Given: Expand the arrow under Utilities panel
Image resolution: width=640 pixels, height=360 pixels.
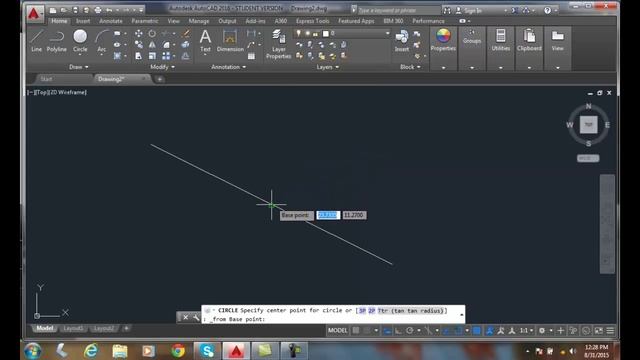Looking at the screenshot, I should pos(501,68).
